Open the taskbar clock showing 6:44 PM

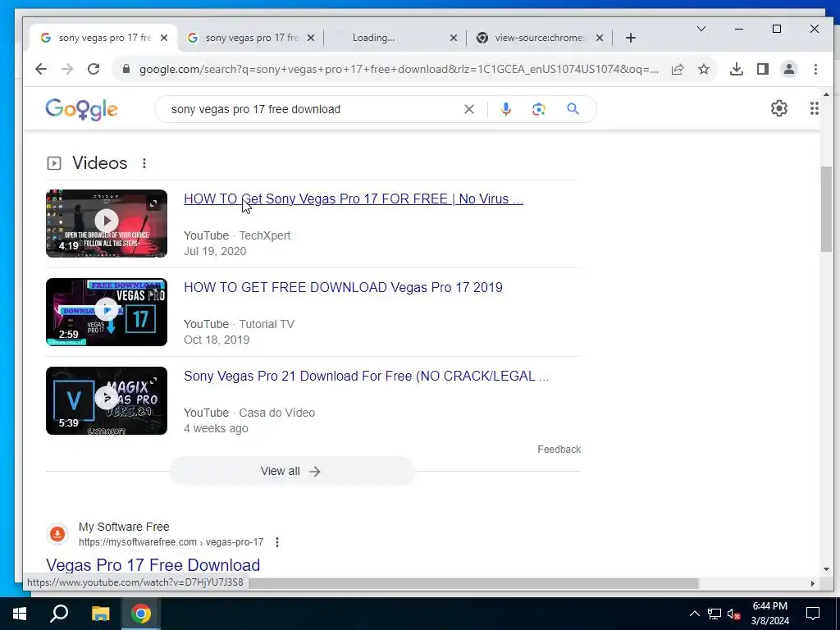click(769, 614)
